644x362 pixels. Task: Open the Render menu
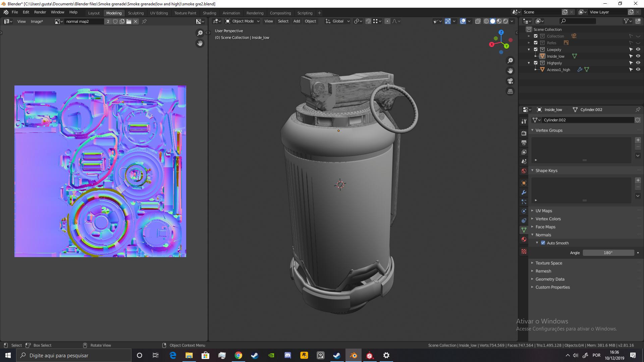[x=40, y=12]
